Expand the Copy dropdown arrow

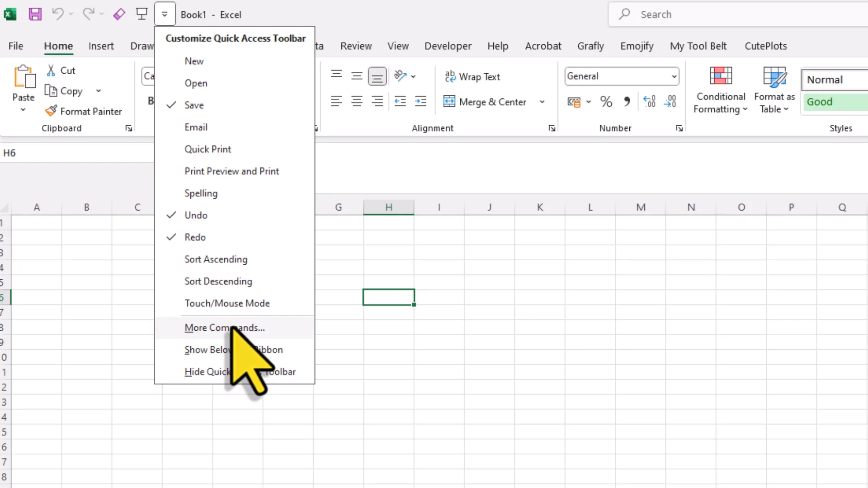click(99, 91)
